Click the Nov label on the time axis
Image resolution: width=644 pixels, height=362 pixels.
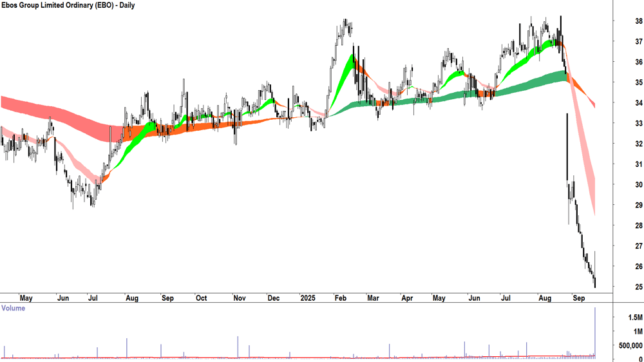pos(240,298)
